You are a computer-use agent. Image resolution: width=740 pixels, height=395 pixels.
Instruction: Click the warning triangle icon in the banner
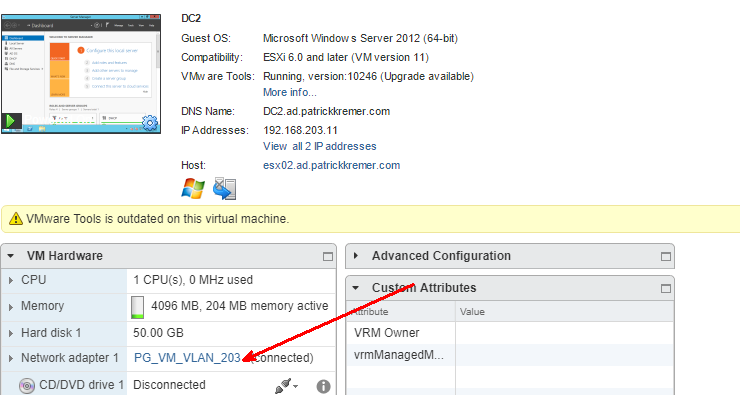16,219
